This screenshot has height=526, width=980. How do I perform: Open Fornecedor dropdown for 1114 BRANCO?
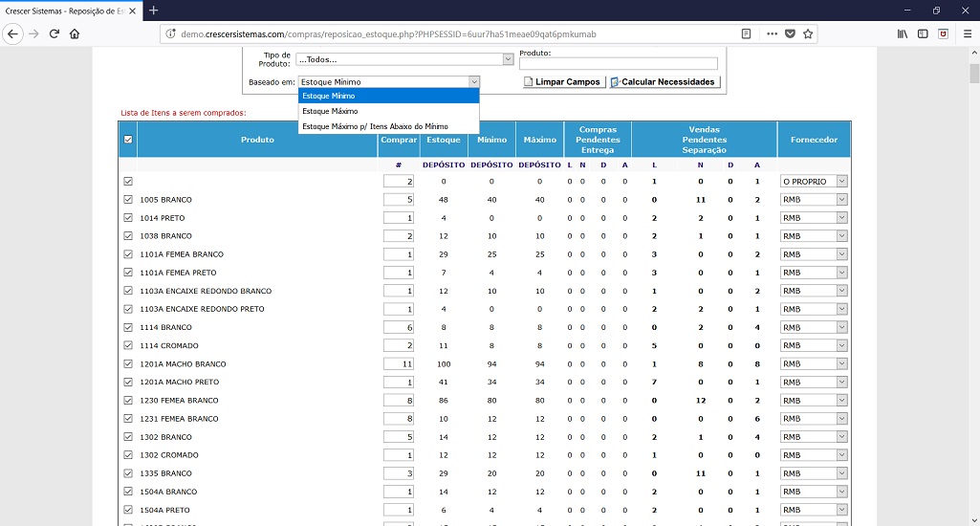(814, 327)
